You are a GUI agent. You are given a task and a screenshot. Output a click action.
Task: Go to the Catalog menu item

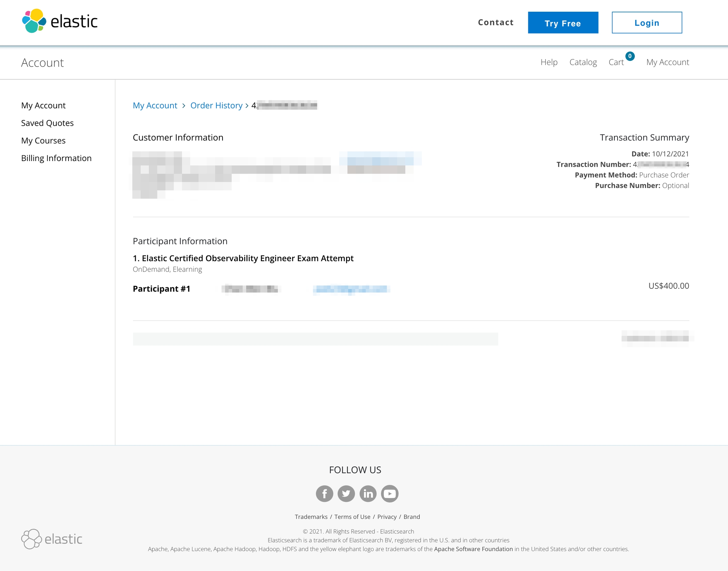(583, 62)
